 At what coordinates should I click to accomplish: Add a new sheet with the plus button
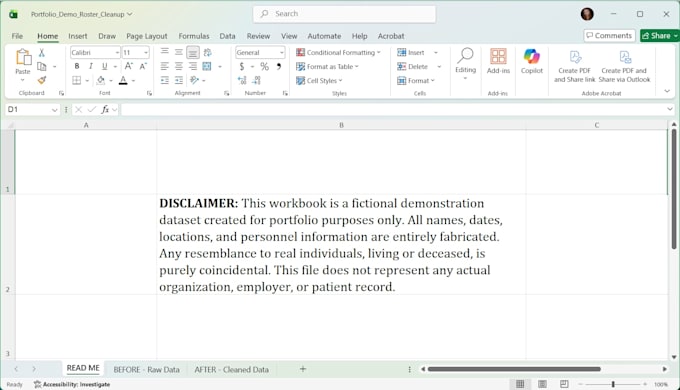click(303, 369)
